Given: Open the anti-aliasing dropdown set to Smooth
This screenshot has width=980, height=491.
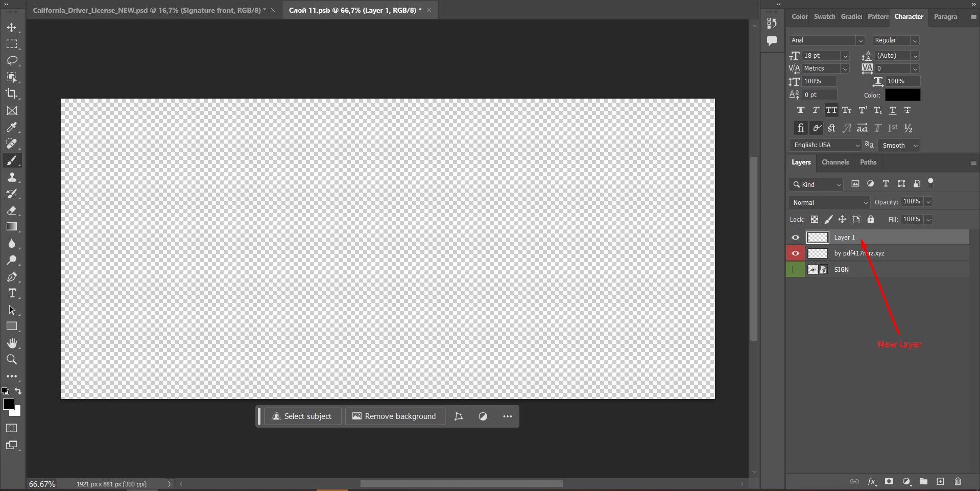Looking at the screenshot, I should tap(898, 145).
